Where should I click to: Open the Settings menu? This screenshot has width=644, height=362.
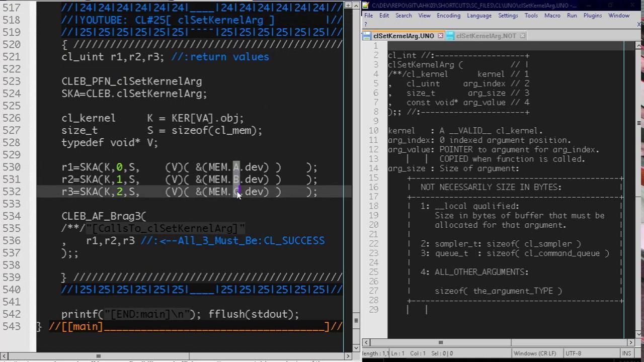click(x=508, y=16)
